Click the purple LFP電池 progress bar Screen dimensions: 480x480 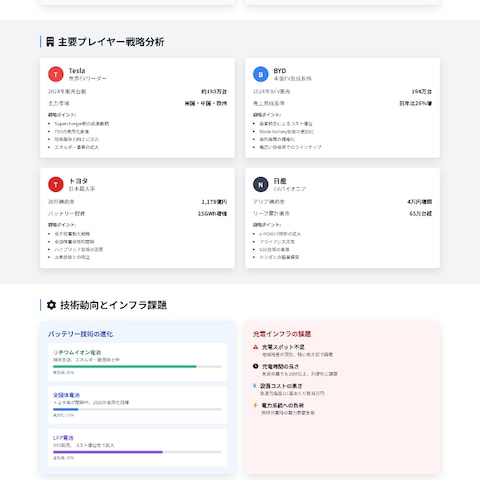tap(137, 452)
